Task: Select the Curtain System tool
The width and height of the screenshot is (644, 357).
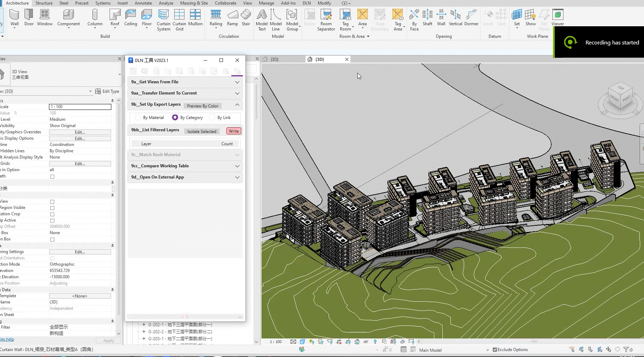Action: coord(163,20)
